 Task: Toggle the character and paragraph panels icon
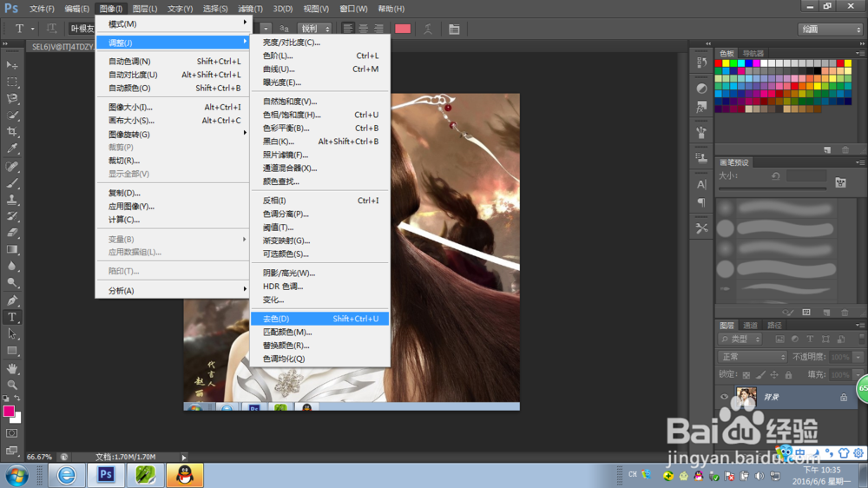pyautogui.click(x=454, y=29)
